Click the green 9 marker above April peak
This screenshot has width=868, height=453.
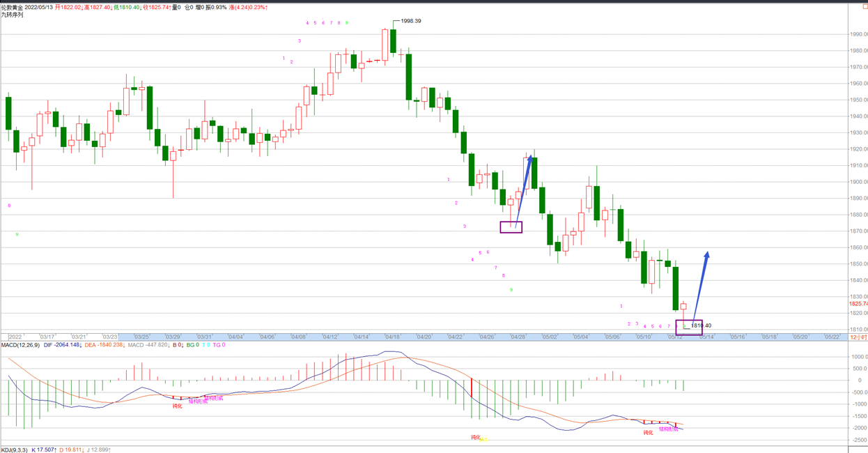coord(347,23)
